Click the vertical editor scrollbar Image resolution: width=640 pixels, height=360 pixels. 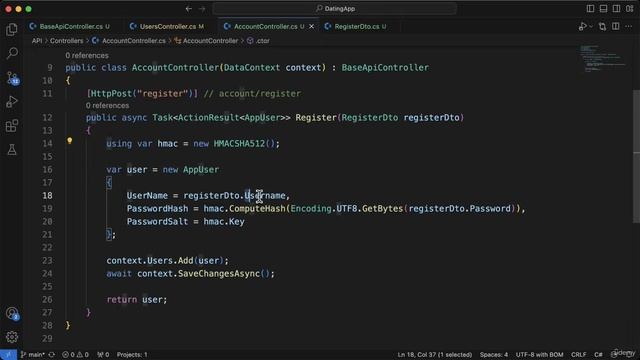(636, 155)
